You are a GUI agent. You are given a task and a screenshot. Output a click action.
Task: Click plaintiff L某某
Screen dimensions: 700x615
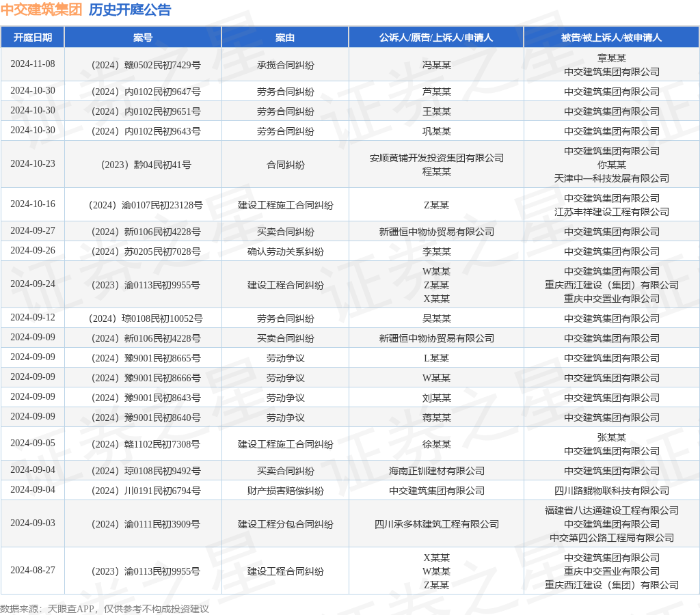click(x=437, y=358)
